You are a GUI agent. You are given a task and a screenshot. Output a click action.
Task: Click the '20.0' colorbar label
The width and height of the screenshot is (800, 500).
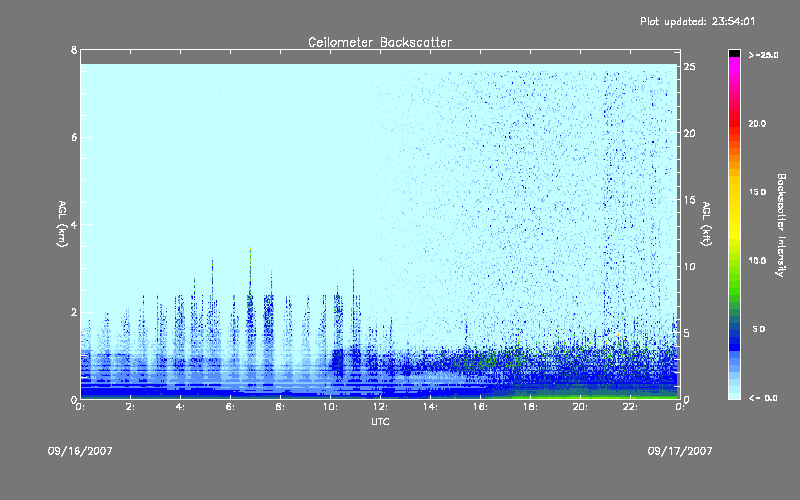coord(757,124)
